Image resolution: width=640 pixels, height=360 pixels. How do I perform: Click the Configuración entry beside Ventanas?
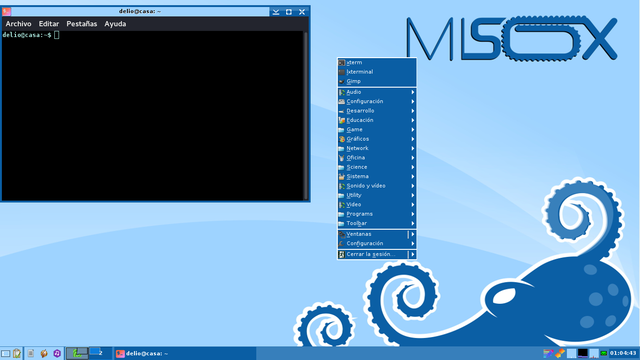[377, 244]
